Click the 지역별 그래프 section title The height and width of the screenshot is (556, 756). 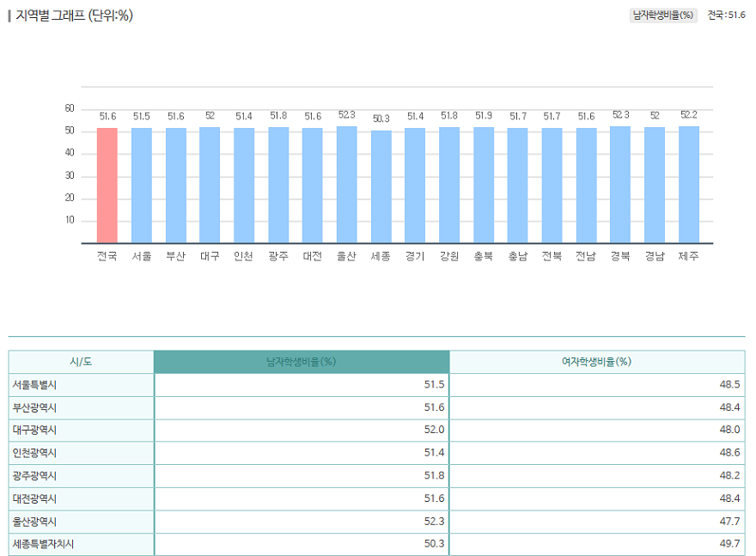[74, 15]
